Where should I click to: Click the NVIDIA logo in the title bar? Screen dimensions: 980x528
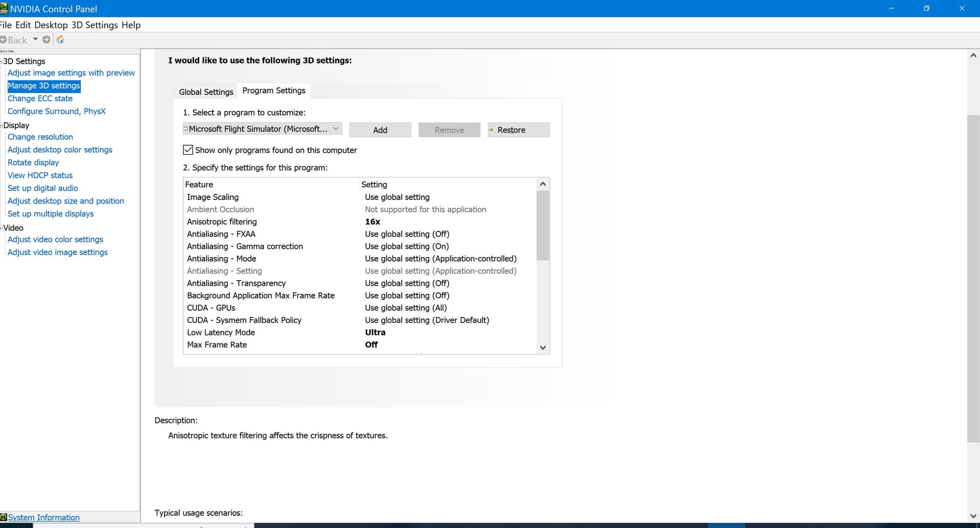[4, 8]
